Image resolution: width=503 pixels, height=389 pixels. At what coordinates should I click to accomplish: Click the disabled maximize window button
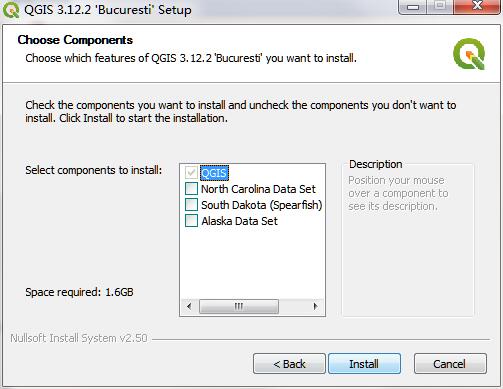(440, 6)
